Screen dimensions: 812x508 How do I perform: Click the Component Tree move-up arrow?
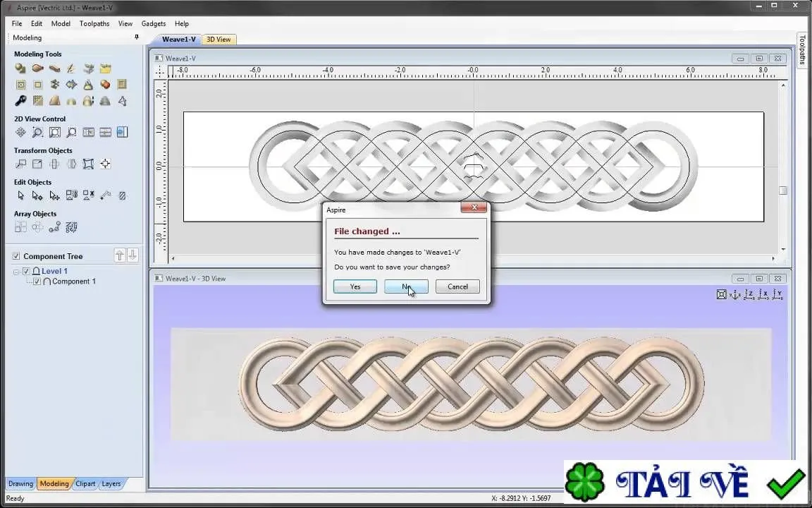120,255
